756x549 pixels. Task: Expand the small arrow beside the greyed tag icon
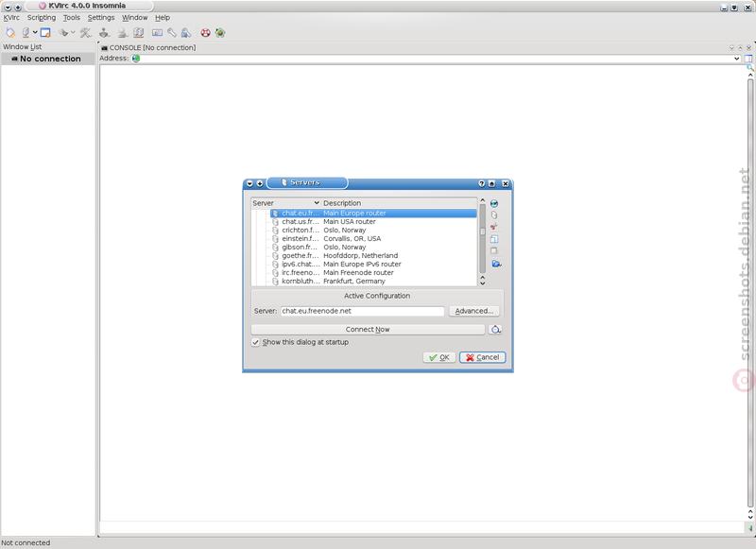(x=73, y=33)
